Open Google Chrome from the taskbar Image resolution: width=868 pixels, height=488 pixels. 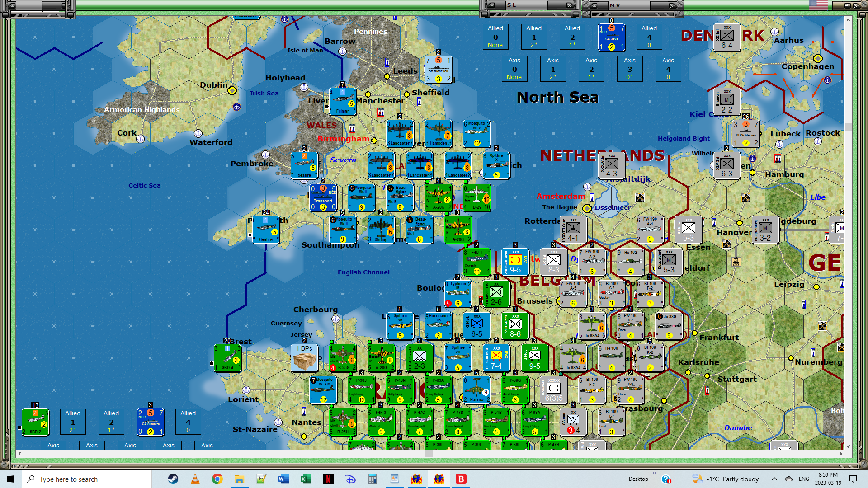click(x=217, y=479)
